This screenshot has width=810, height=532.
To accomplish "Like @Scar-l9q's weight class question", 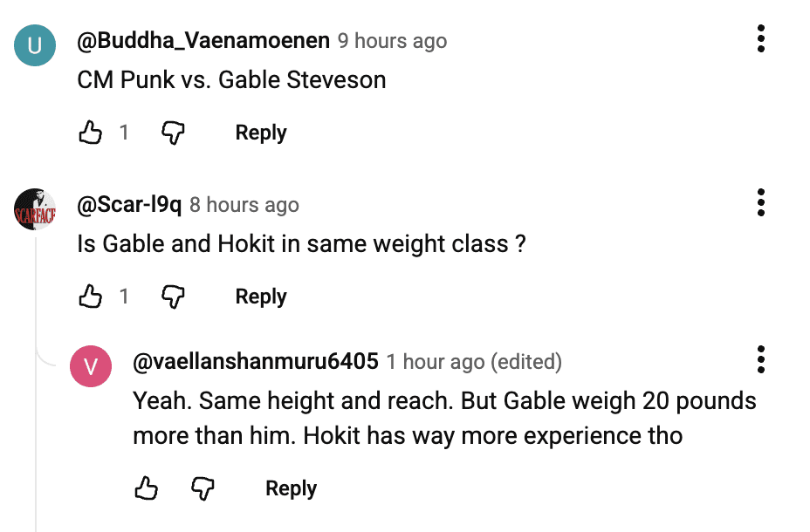I will [x=91, y=297].
